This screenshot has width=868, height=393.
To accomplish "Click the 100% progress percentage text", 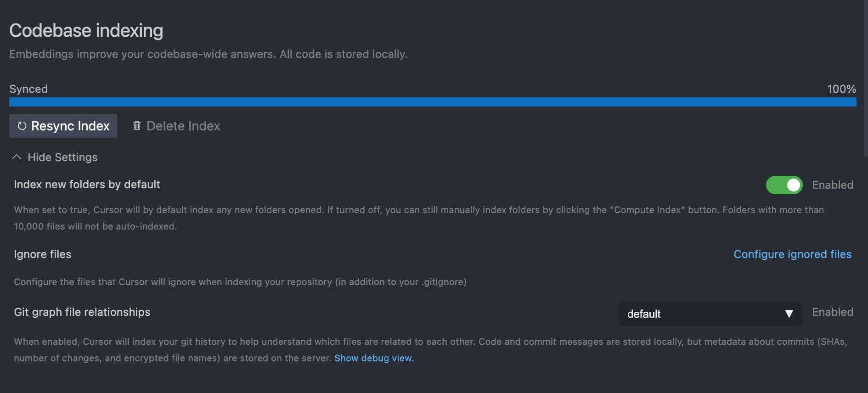I will click(841, 89).
